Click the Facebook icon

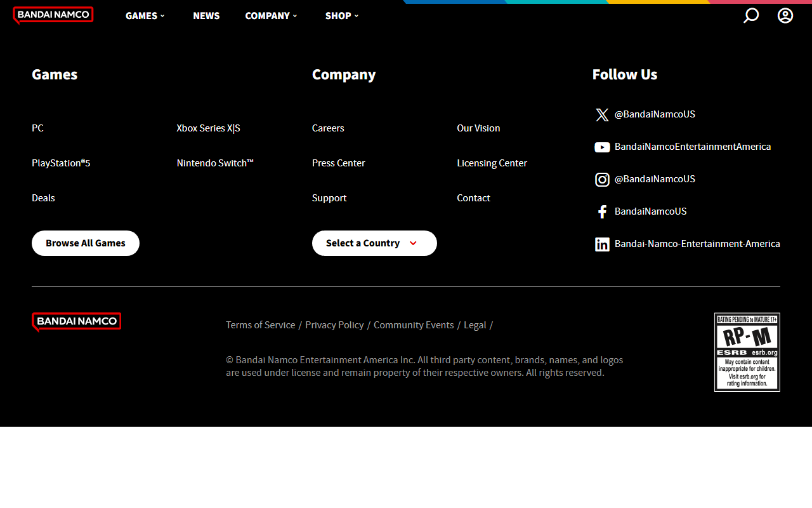pyautogui.click(x=602, y=212)
